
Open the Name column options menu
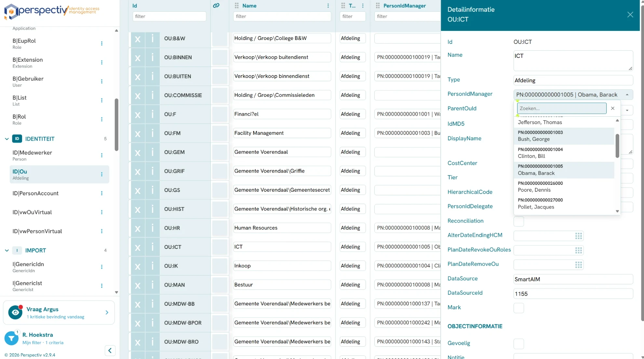tap(328, 6)
